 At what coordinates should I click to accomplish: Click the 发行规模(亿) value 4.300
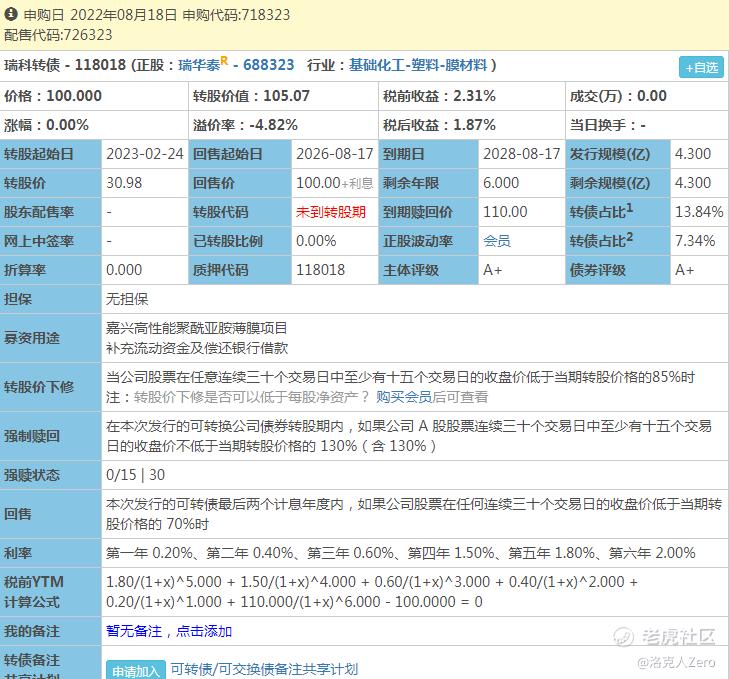693,154
